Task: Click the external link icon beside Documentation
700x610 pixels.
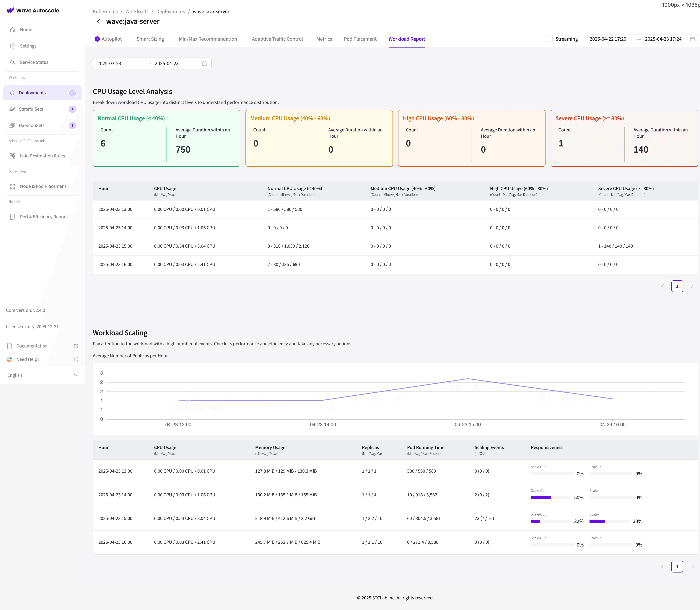Action: (76, 346)
